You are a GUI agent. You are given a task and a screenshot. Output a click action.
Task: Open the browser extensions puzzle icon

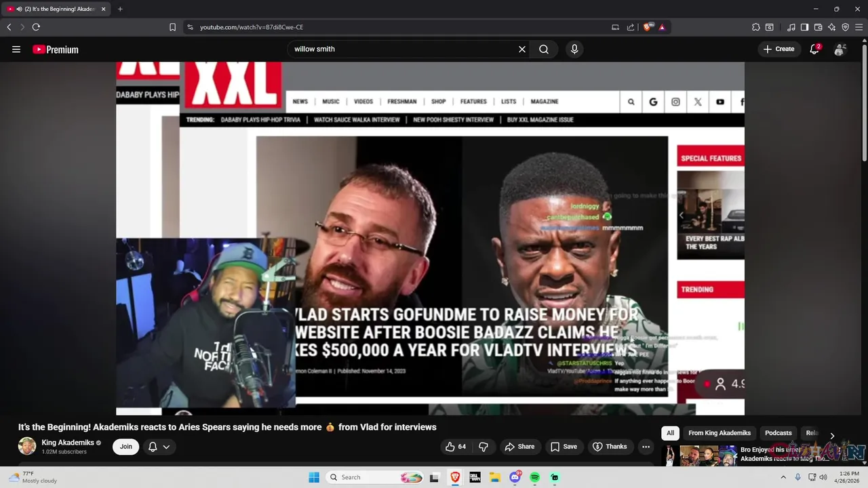click(x=755, y=27)
